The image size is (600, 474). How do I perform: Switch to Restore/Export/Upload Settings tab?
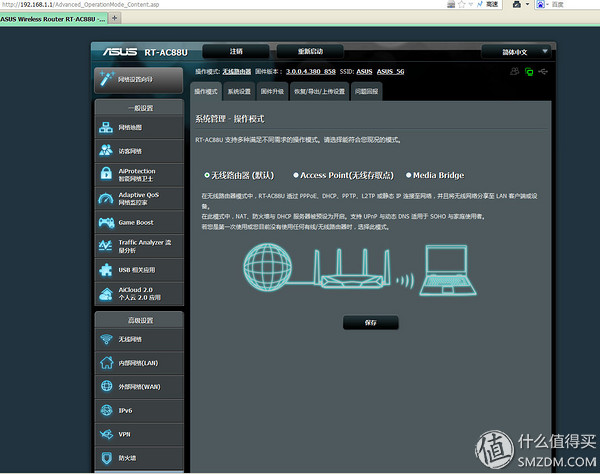click(320, 91)
